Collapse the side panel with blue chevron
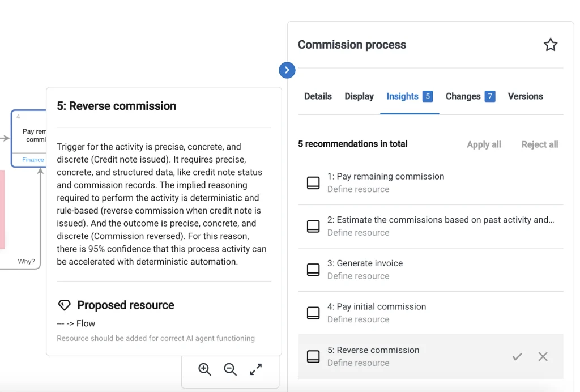The image size is (580, 392). (x=287, y=70)
